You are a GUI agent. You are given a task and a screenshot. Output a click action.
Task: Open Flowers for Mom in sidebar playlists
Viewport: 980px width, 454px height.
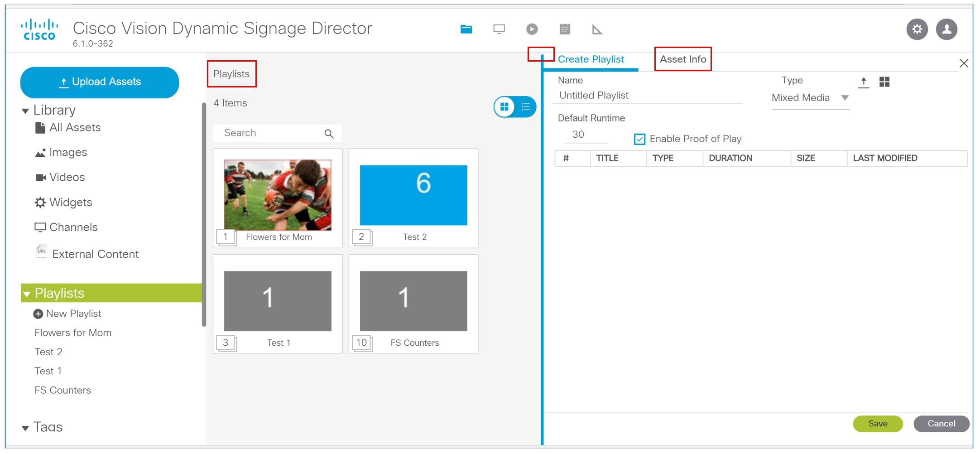point(73,333)
